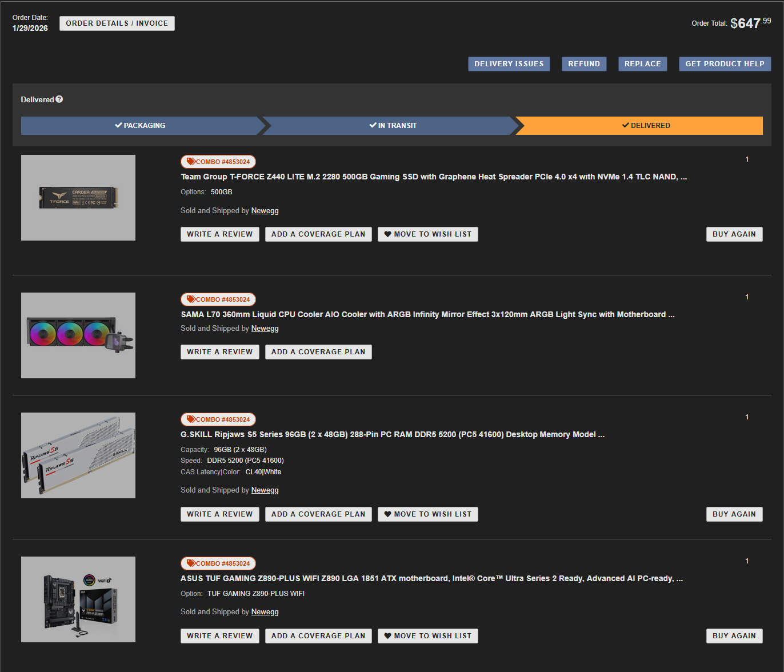The height and width of the screenshot is (672, 784).
Task: Select the In Transit progress step
Action: (393, 126)
